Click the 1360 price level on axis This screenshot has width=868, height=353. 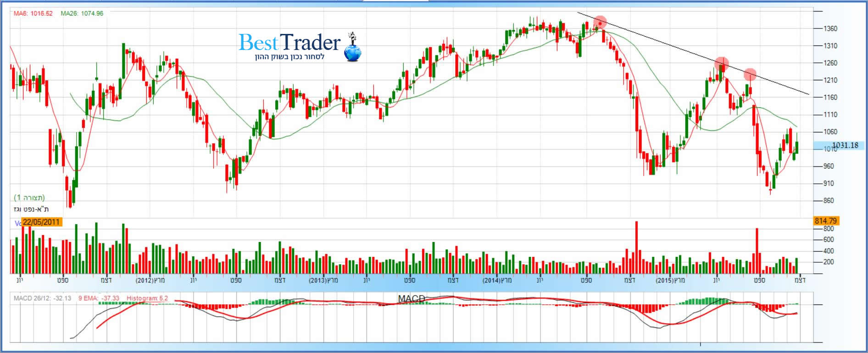pyautogui.click(x=830, y=28)
